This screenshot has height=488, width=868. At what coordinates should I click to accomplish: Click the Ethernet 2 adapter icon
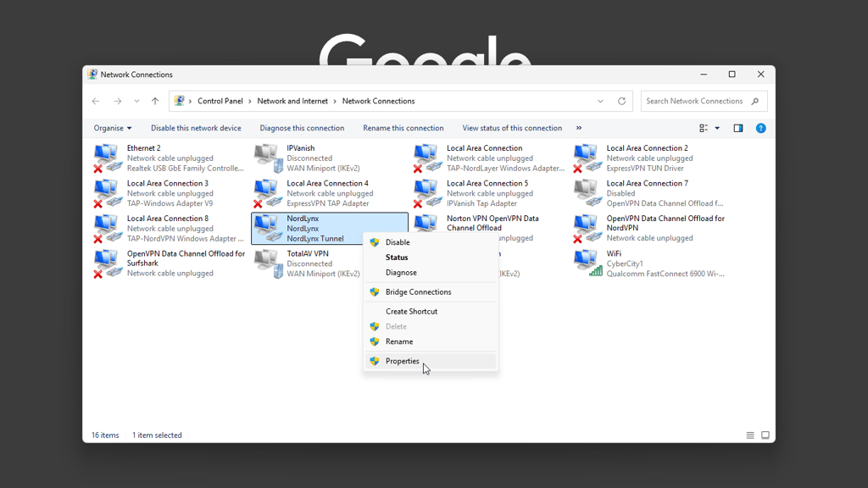108,158
